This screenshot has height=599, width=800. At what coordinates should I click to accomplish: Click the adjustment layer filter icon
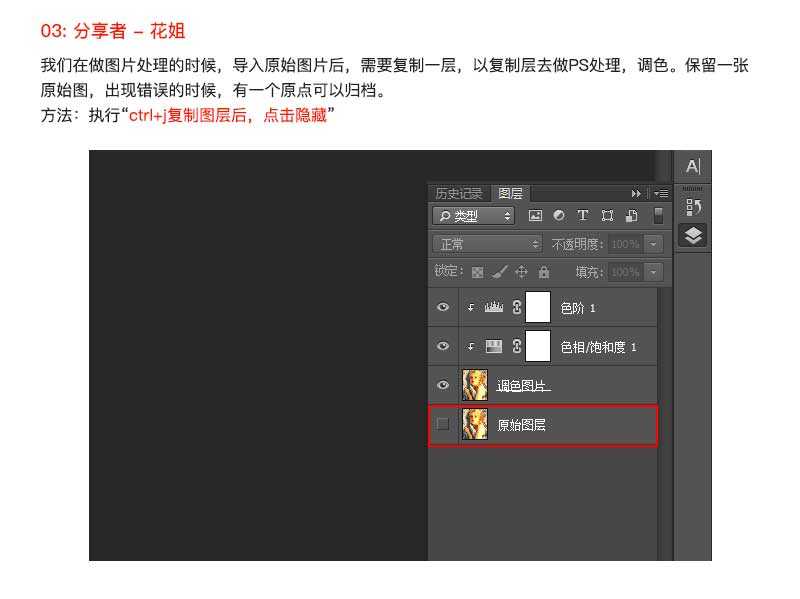[x=558, y=215]
